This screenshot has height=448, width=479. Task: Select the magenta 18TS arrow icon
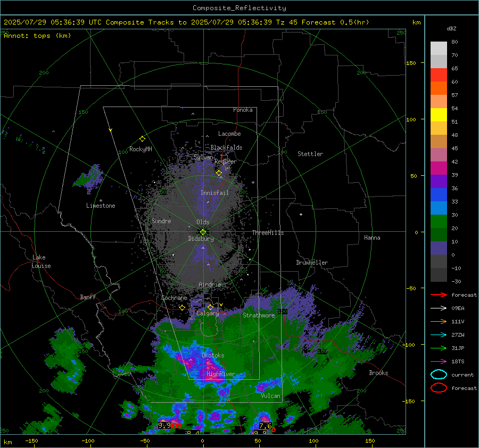(439, 362)
